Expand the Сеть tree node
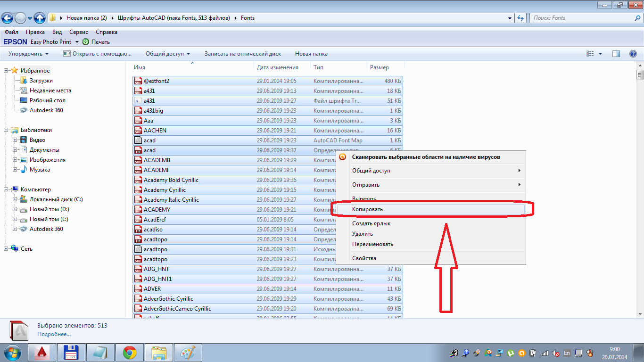This screenshot has width=644, height=362. (6, 249)
